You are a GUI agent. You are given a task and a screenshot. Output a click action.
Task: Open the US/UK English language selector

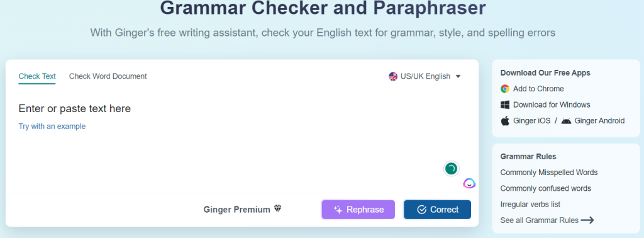[425, 76]
